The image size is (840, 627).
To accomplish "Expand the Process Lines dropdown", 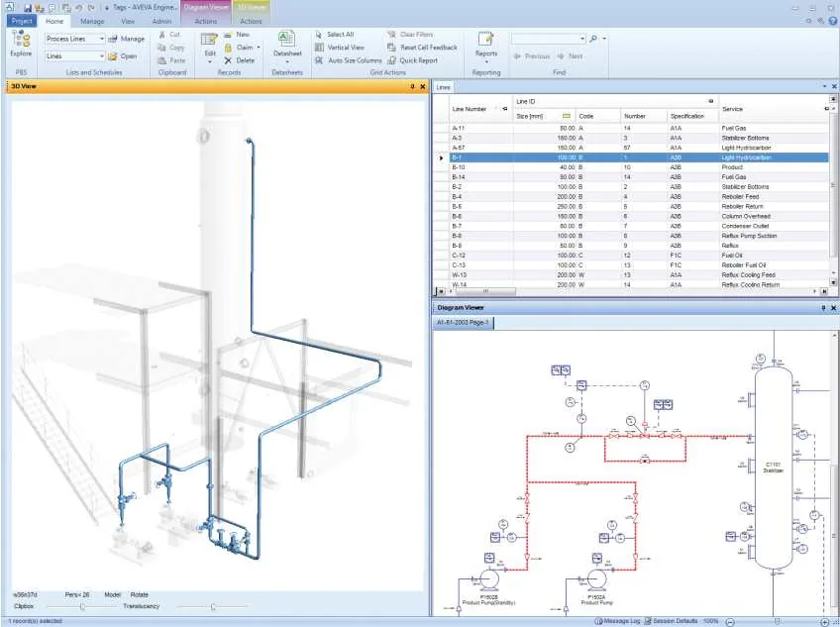I will [102, 39].
